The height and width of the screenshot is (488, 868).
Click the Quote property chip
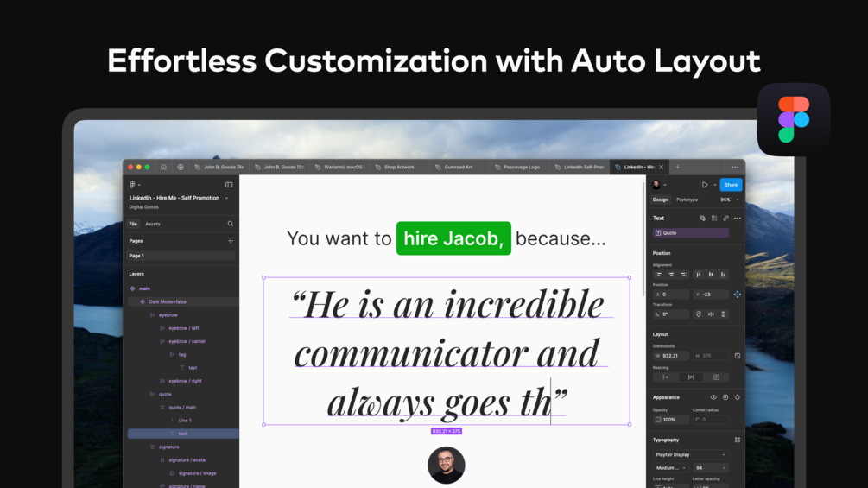tap(690, 233)
